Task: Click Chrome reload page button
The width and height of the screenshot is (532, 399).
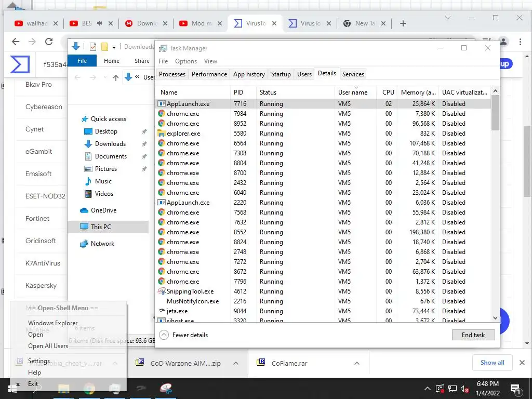Action: 49,42
